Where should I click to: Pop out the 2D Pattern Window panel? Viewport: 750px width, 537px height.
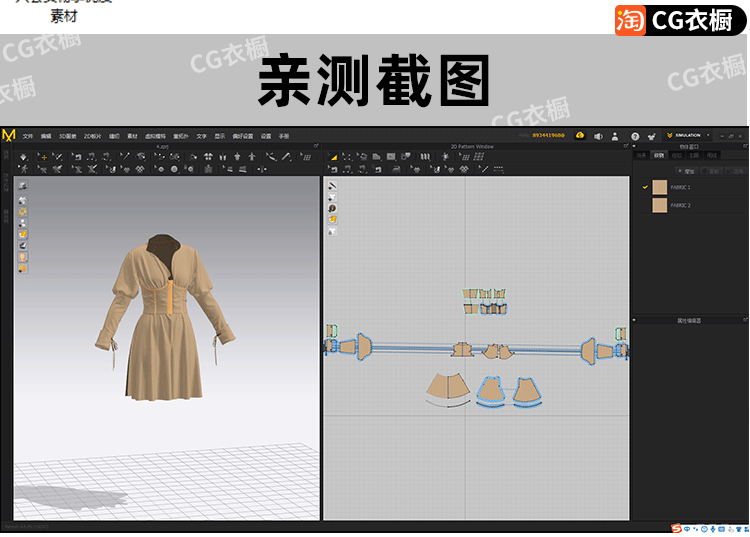(623, 146)
